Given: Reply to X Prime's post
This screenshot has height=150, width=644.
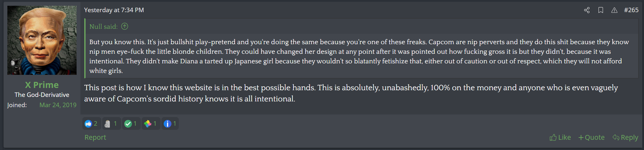Looking at the screenshot, I should 625,138.
